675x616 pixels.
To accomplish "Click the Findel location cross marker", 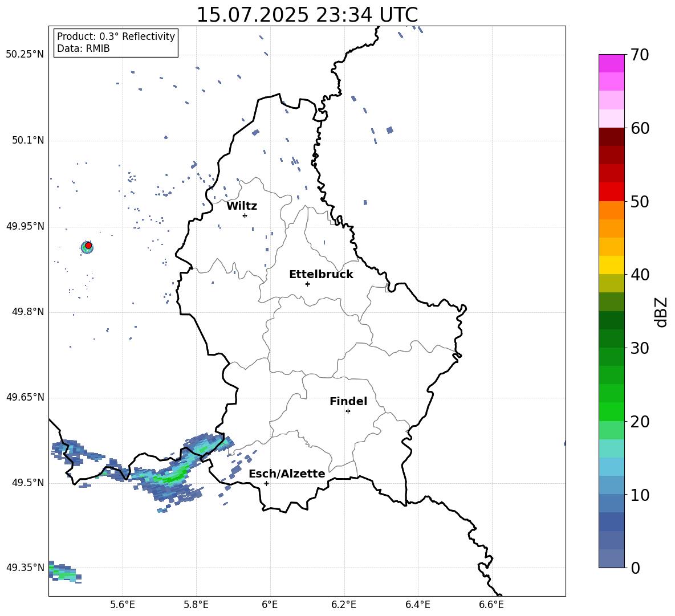I will (x=348, y=411).
